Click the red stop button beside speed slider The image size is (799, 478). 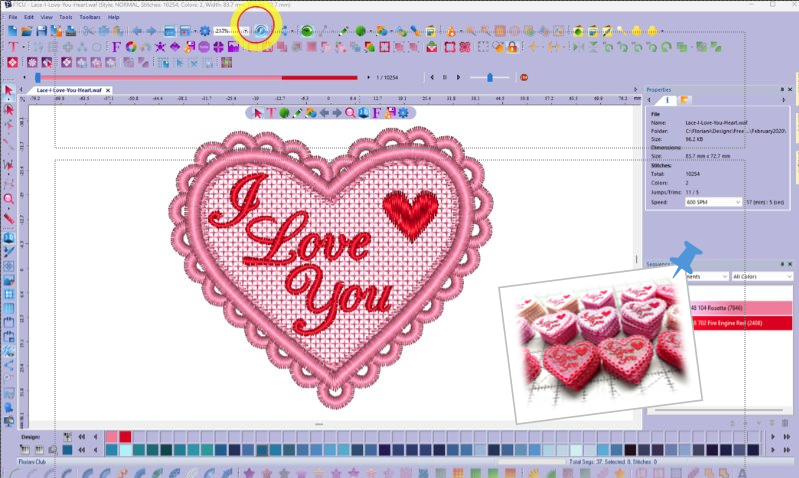[x=523, y=77]
